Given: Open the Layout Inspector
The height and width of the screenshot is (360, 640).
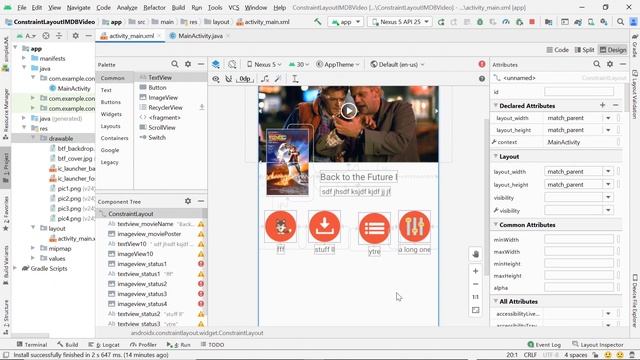Looking at the screenshot, I should [x=598, y=344].
